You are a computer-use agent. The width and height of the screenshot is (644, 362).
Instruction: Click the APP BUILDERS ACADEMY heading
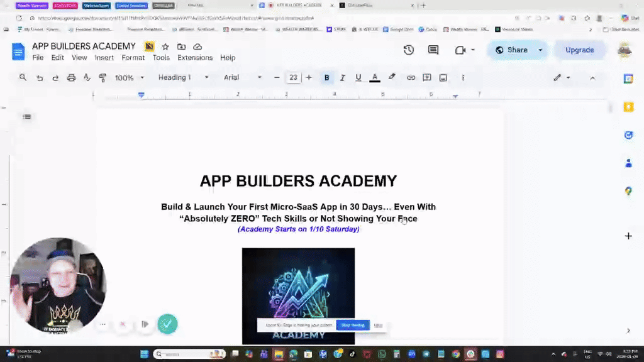[x=298, y=181]
